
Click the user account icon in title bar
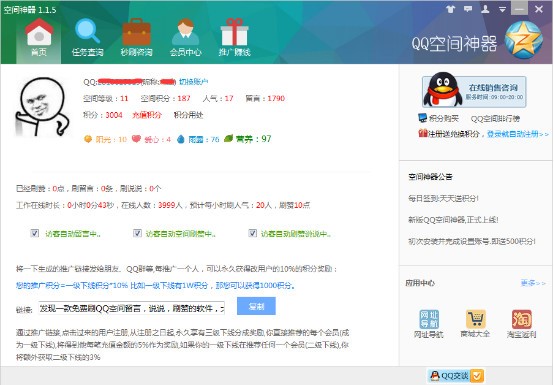[x=485, y=9]
